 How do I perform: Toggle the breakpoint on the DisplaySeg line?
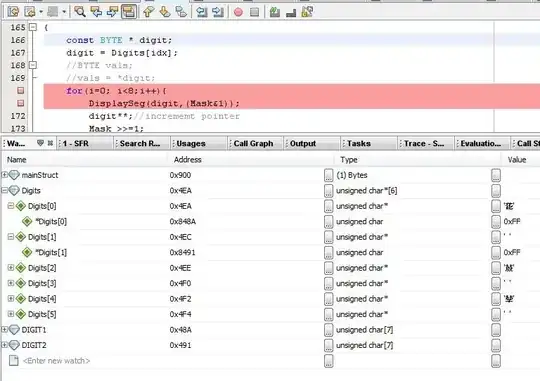(21, 103)
